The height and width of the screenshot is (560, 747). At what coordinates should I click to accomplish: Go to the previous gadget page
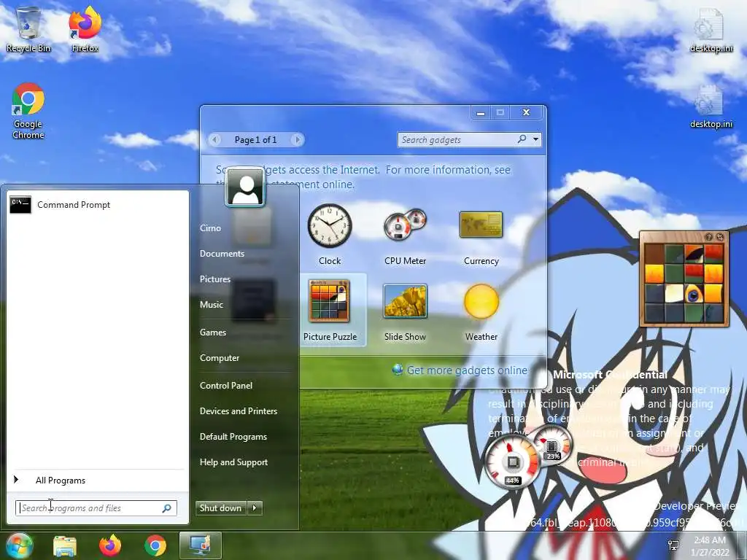pos(215,139)
